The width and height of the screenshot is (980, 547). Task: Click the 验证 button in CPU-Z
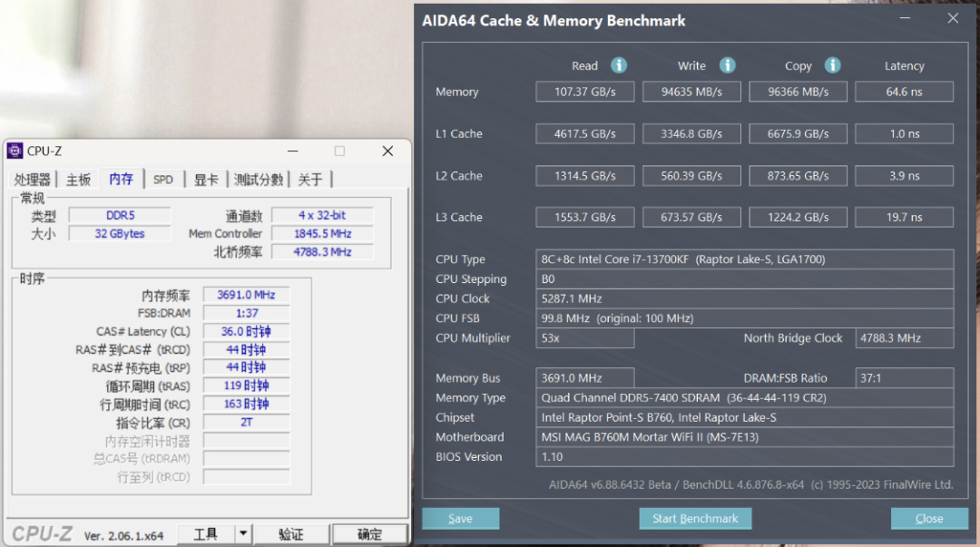pyautogui.click(x=291, y=534)
